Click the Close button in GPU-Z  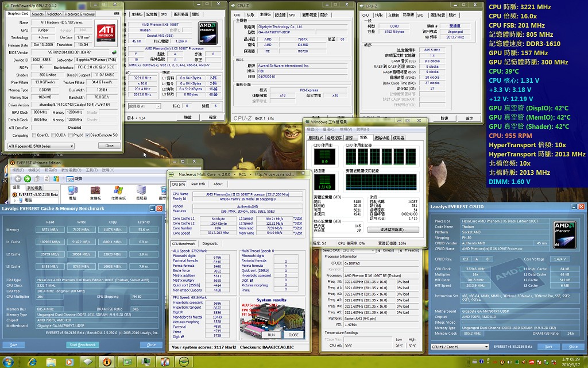(x=109, y=145)
